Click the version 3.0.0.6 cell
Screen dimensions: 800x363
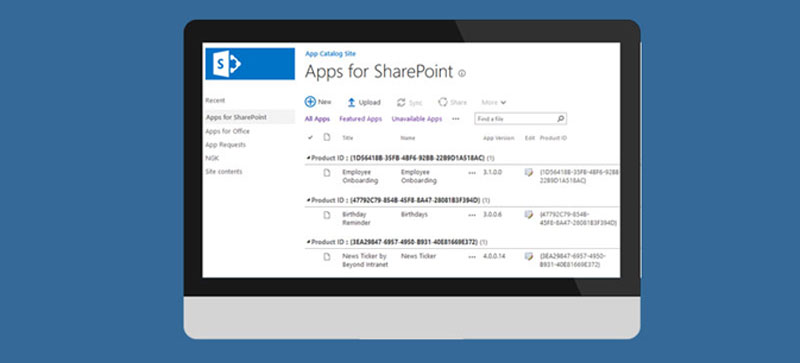pos(492,214)
